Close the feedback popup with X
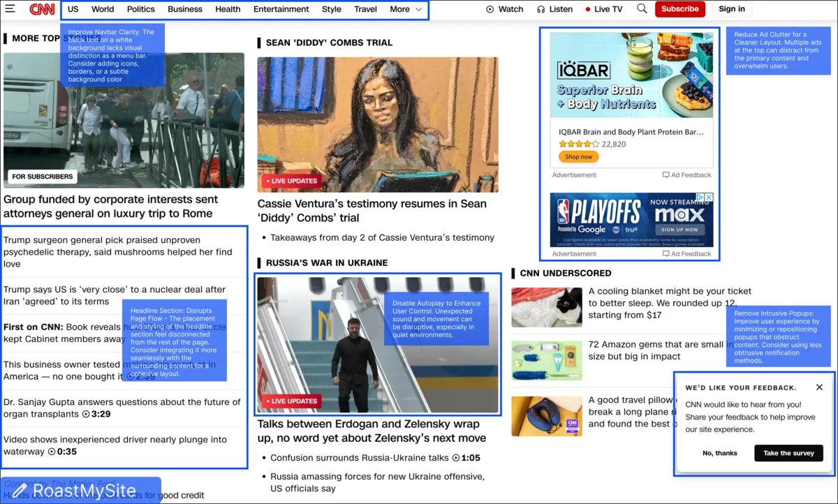This screenshot has width=838, height=504. 819,387
